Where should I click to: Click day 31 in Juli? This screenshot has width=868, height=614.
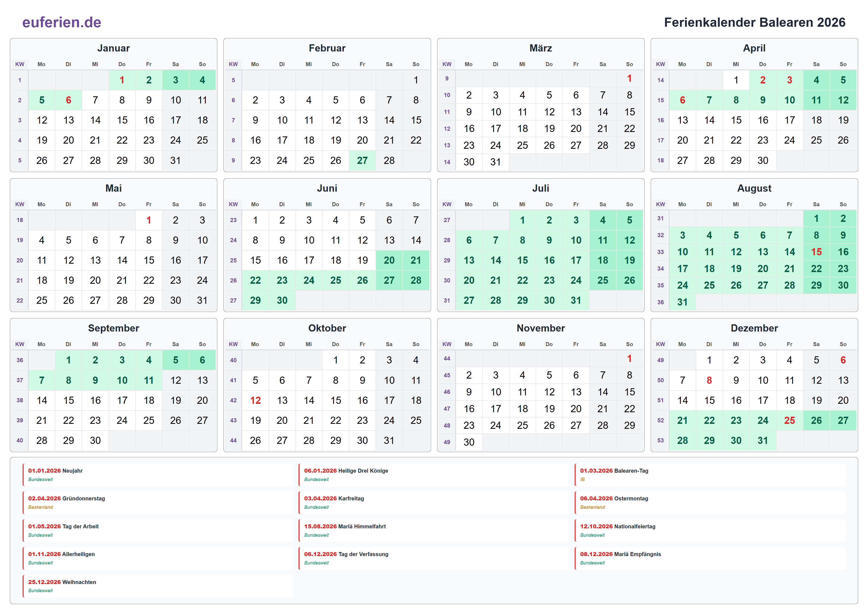(x=576, y=300)
